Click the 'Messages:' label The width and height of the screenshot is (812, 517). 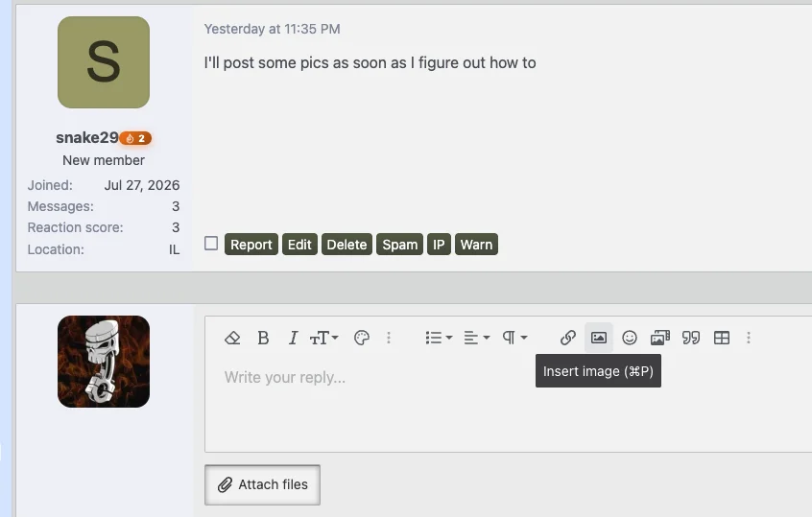(60, 206)
